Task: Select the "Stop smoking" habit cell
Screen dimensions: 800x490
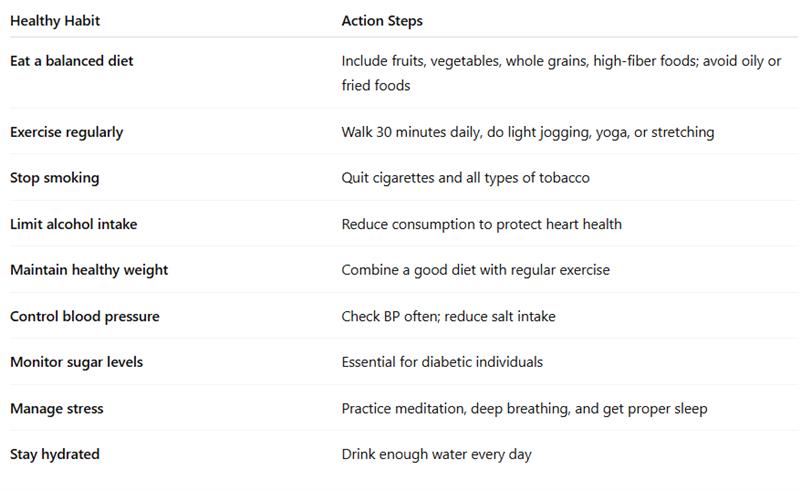Action: tap(54, 178)
